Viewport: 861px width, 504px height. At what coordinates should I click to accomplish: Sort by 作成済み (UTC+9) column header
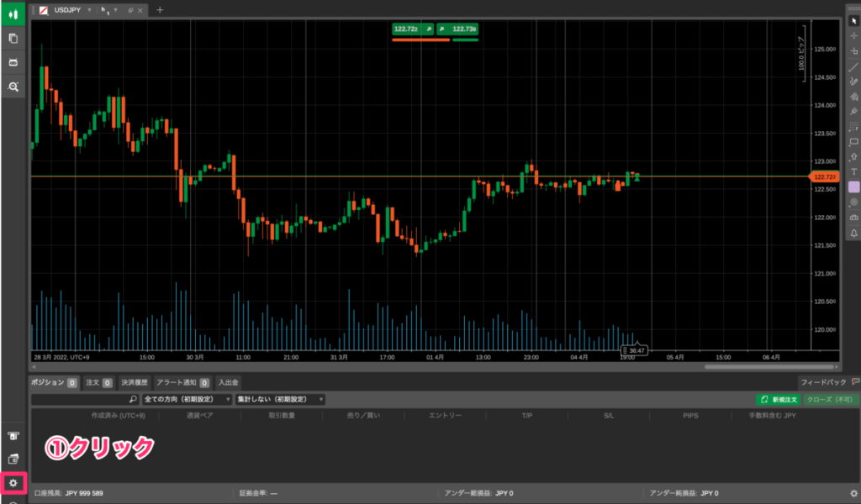[118, 416]
